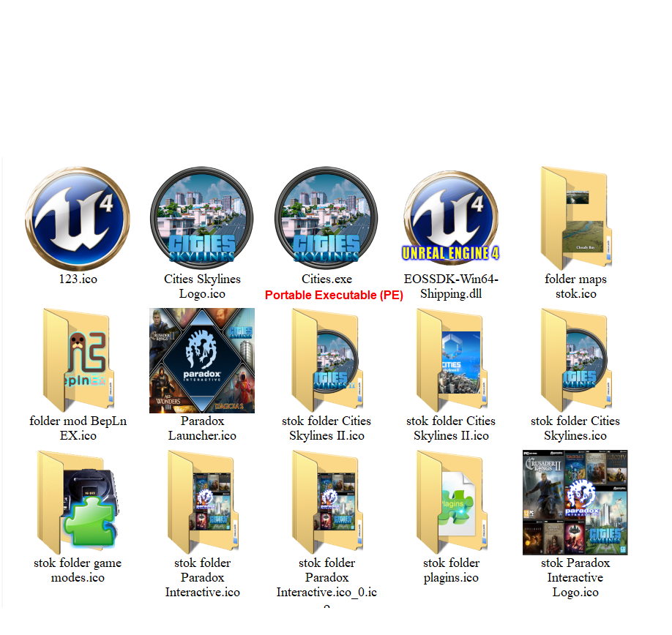
Task: Click the "stok folder plagins.ico" file name
Action: (451, 570)
